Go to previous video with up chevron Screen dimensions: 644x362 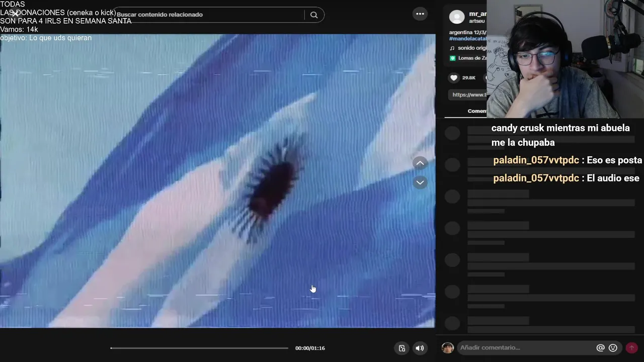pos(420,163)
